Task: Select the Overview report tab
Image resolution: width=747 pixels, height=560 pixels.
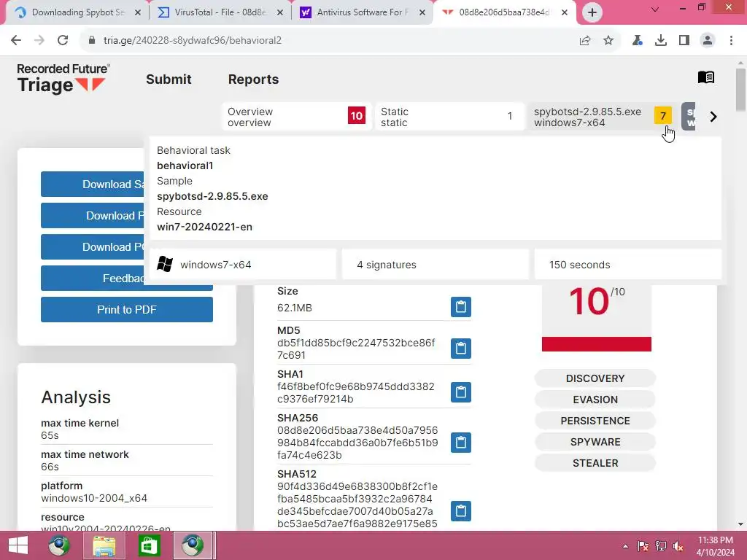Action: point(296,117)
